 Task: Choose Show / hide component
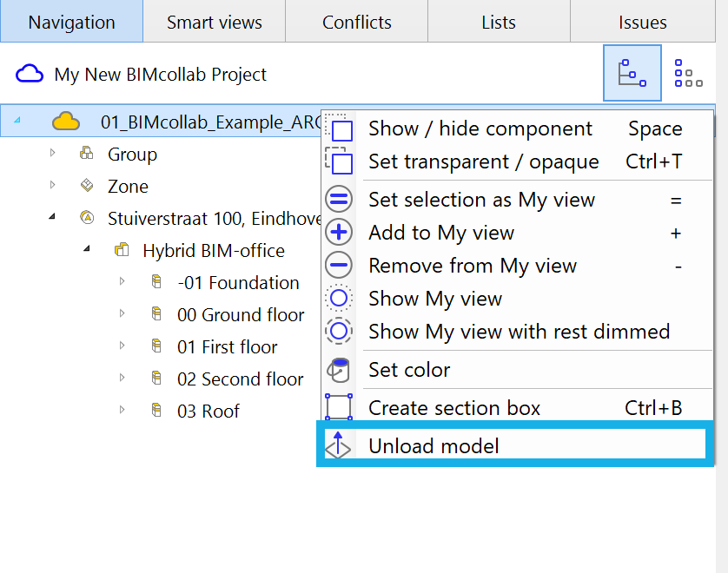pos(517,128)
